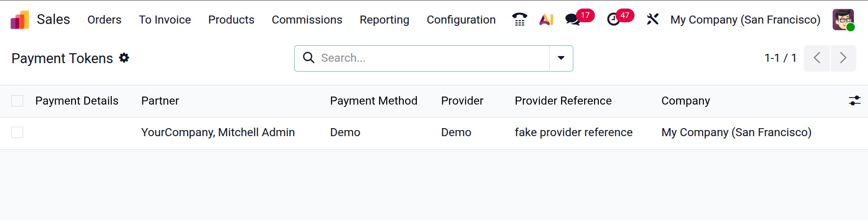Sort by the Partner column header

click(x=160, y=101)
